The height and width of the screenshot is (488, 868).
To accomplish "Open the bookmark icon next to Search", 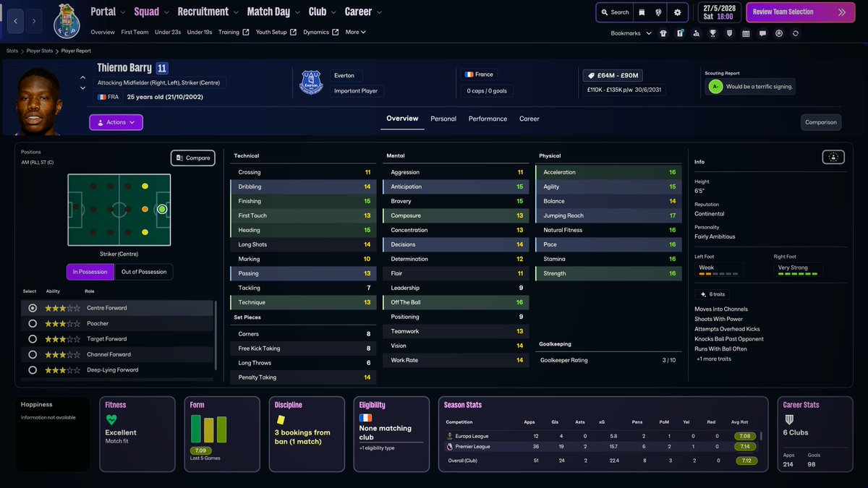I will tap(642, 12).
